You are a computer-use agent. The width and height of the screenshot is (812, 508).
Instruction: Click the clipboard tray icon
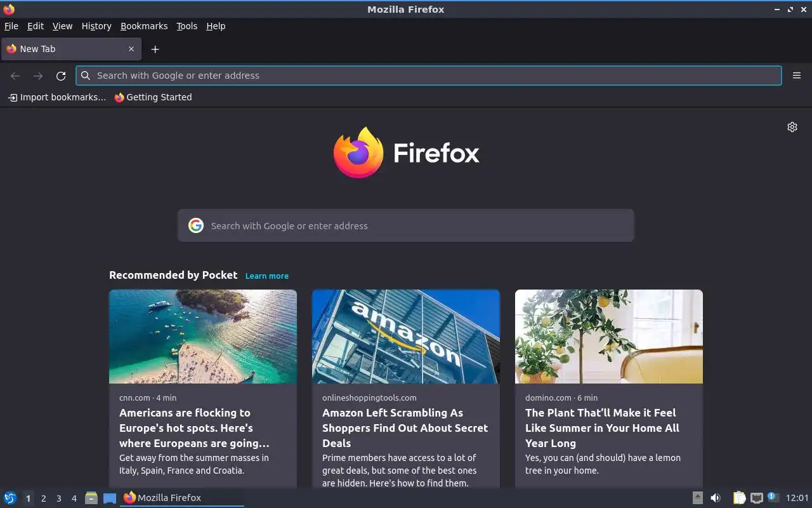pyautogui.click(x=739, y=498)
